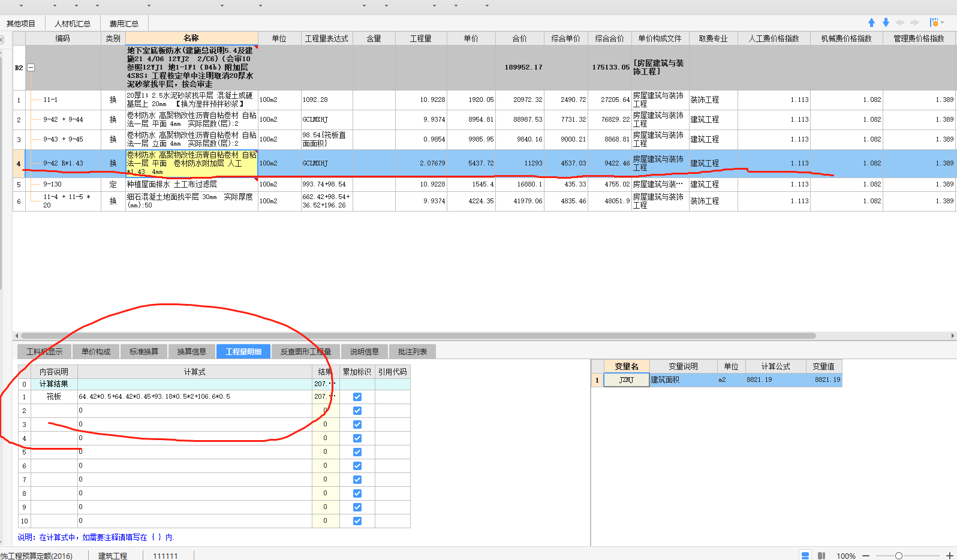957x560 pixels.
Task: Click the main table horizontal scrollbar thumb
Action: (x=418, y=336)
